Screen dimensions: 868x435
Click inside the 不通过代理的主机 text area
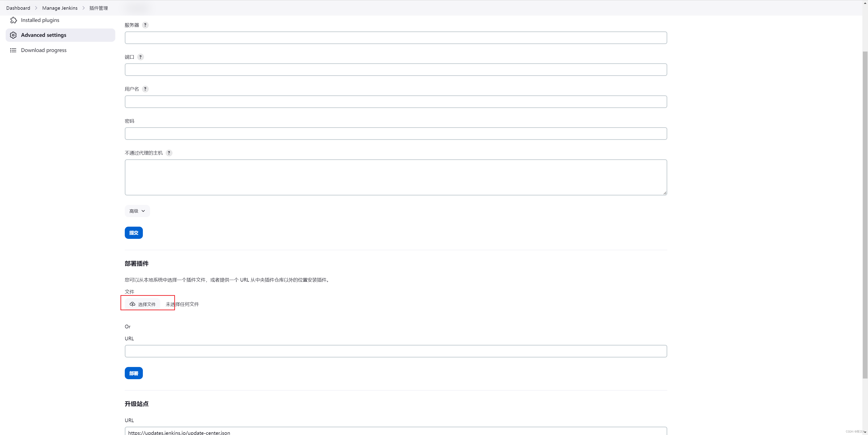click(396, 177)
